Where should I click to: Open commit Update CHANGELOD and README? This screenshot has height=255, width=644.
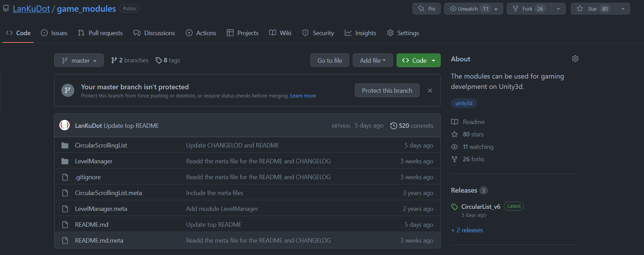click(233, 145)
